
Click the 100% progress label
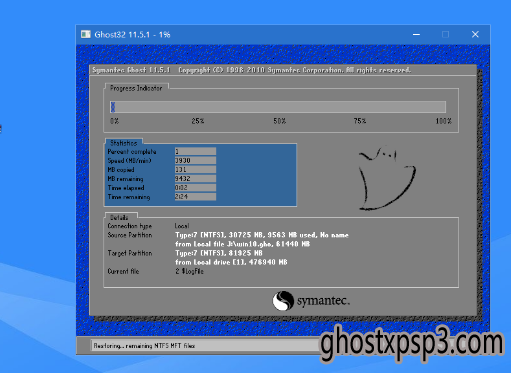tap(443, 121)
